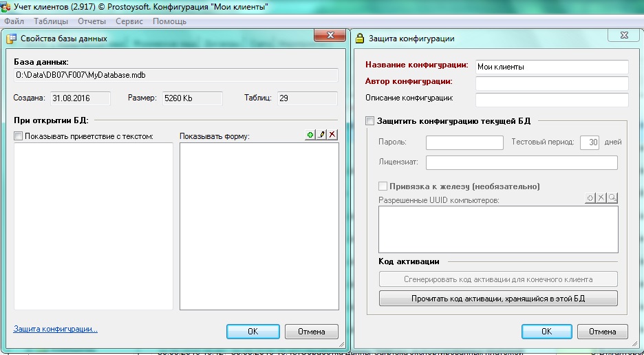
Task: Click the database path O:\Data\DB07\F007\MyDatabase.mdb
Action: coord(175,75)
